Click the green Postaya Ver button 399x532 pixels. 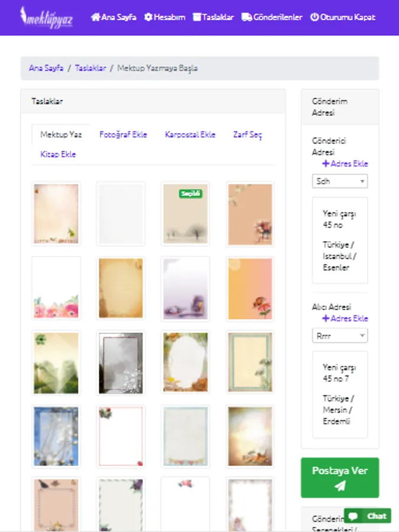pyautogui.click(x=340, y=478)
